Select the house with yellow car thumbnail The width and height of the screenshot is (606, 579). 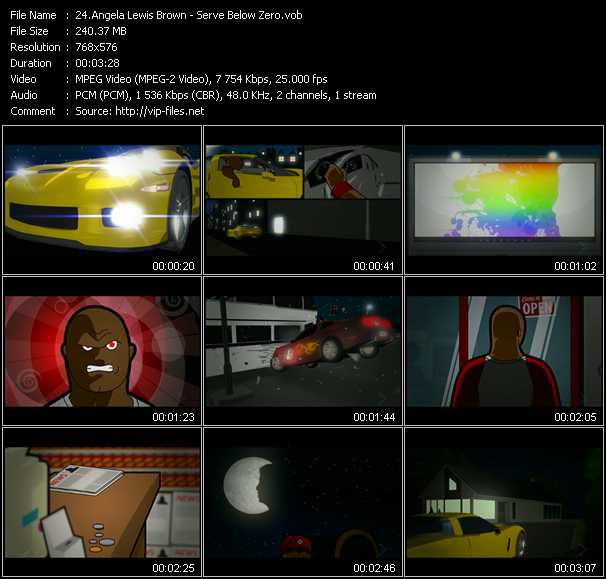504,502
